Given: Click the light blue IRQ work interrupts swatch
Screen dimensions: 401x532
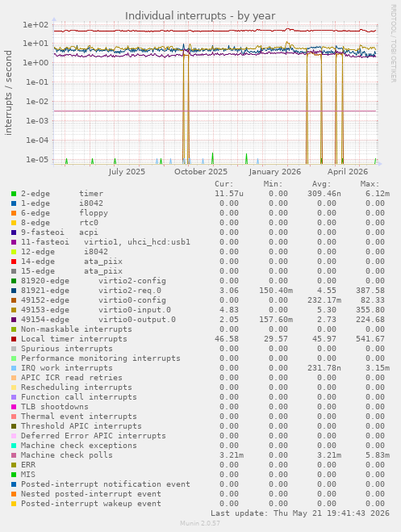Looking at the screenshot, I should click(x=14, y=368).
